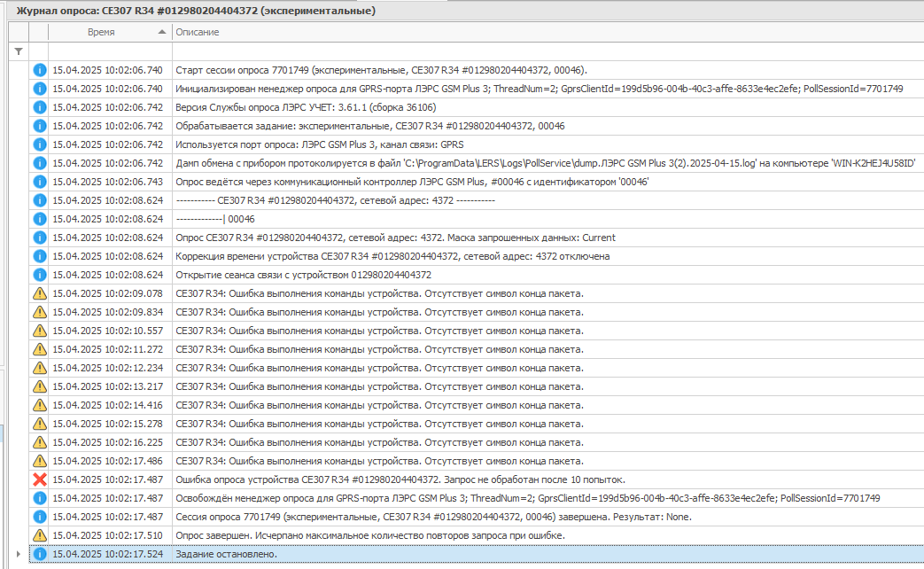This screenshot has width=924, height=569.
Task: Click the warning icon of row 10:02:12.234
Action: point(40,368)
